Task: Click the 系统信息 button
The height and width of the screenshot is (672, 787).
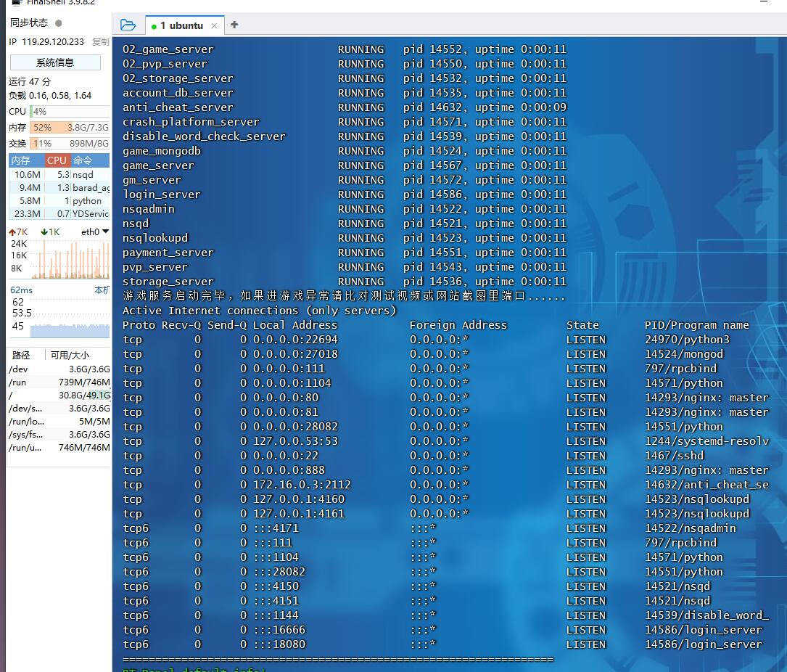Action: pos(55,62)
